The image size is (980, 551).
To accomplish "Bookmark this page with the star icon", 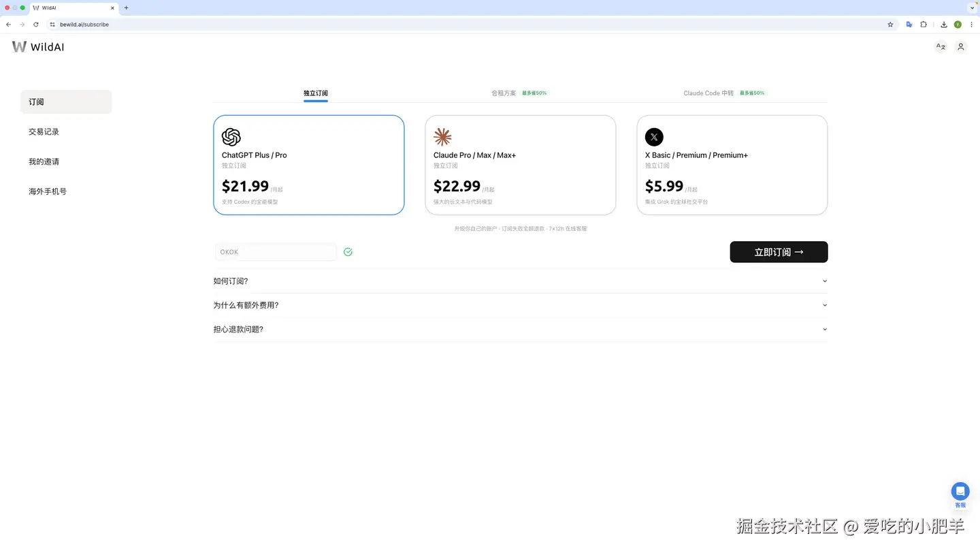I will pos(890,25).
